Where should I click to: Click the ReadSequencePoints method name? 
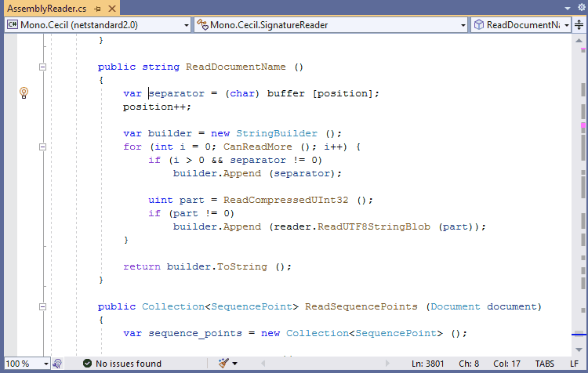point(361,306)
